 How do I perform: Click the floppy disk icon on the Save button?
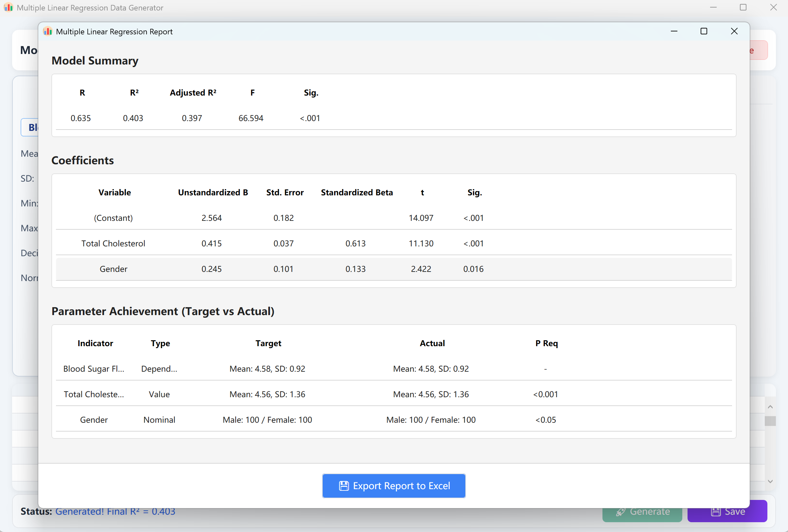click(716, 512)
